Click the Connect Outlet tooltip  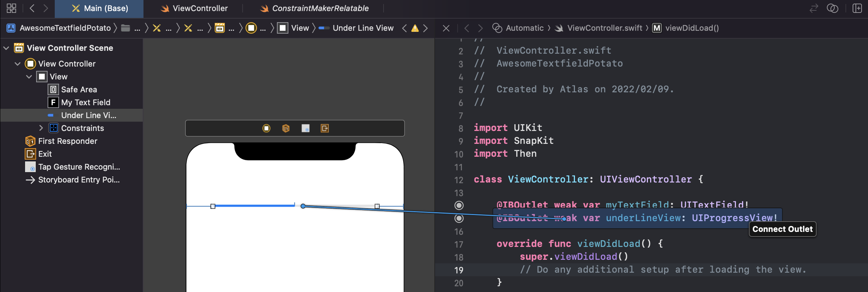[782, 229]
